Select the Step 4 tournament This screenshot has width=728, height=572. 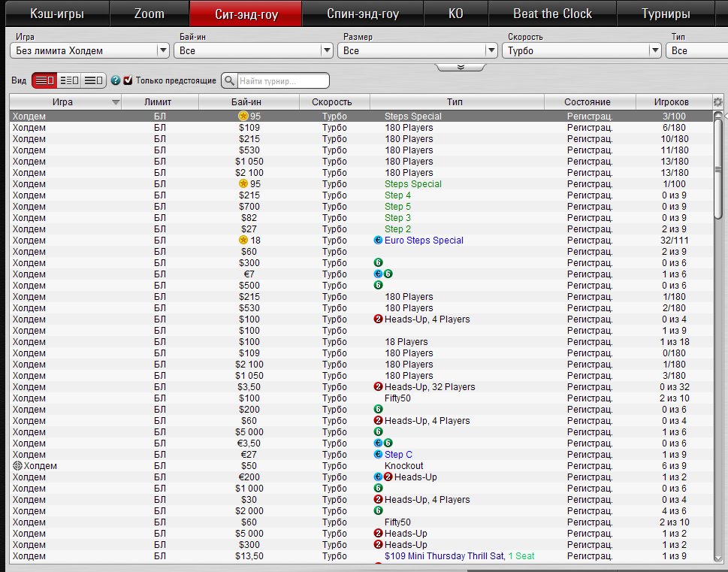pyautogui.click(x=361, y=195)
